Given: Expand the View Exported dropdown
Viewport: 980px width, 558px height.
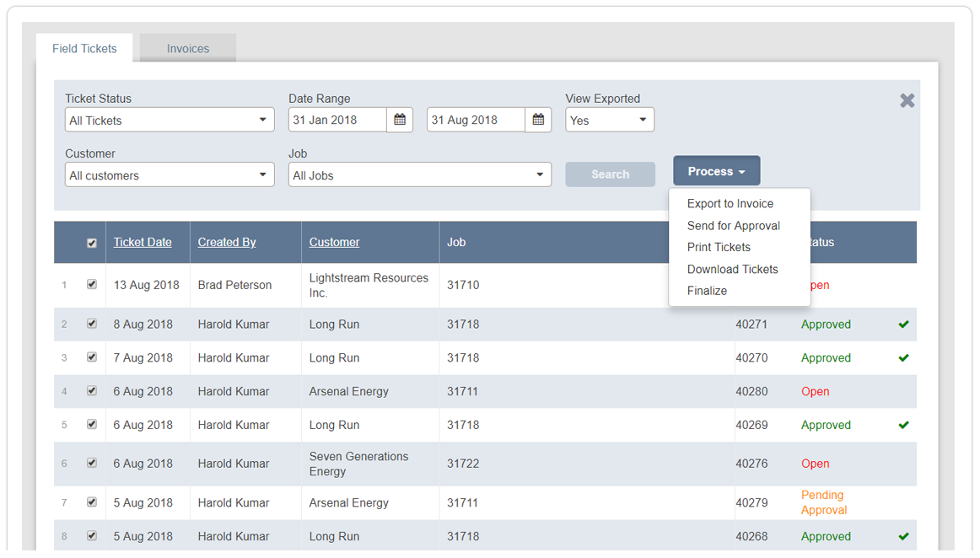Looking at the screenshot, I should [x=609, y=120].
